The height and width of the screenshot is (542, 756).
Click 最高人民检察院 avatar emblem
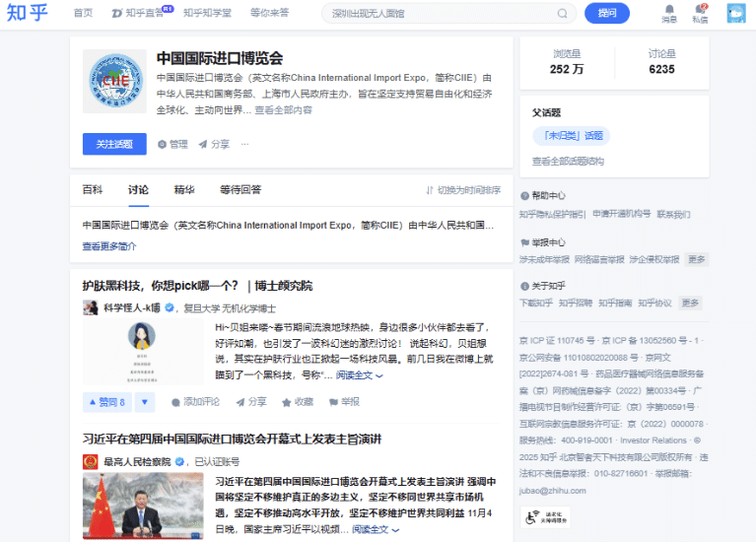[90, 461]
